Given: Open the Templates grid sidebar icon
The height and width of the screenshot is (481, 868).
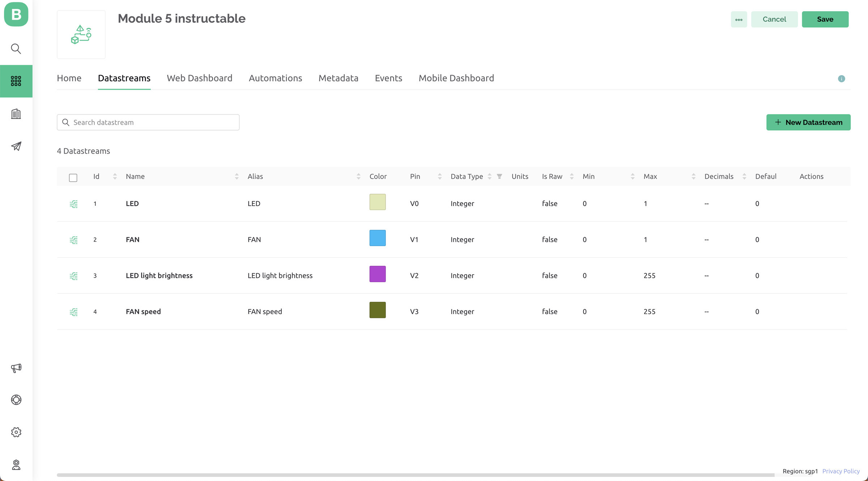Looking at the screenshot, I should click(x=16, y=81).
